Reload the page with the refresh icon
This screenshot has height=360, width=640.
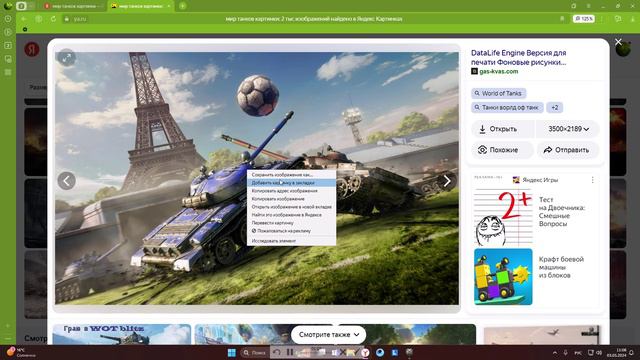click(53, 19)
